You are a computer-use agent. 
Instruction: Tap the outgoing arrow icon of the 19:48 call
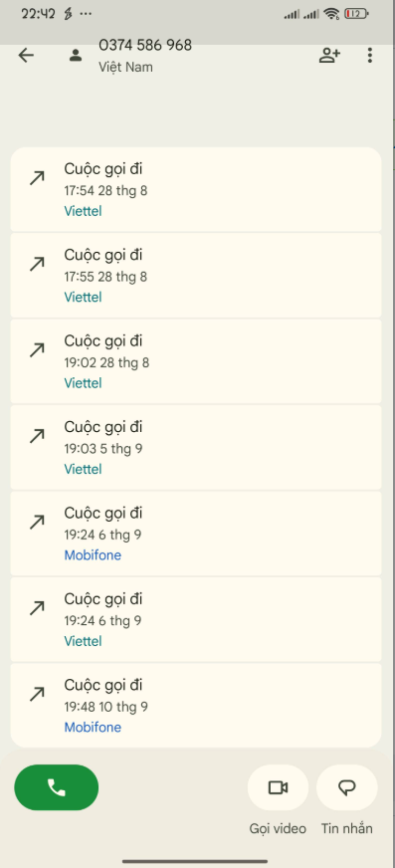pyautogui.click(x=37, y=694)
